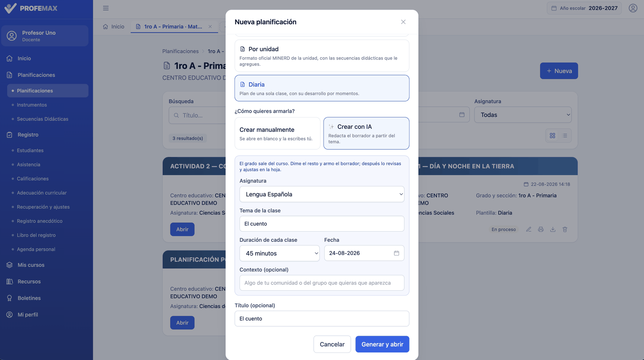The width and height of the screenshot is (644, 360).
Task: Click the pencil edit icon on card
Action: tap(528, 229)
